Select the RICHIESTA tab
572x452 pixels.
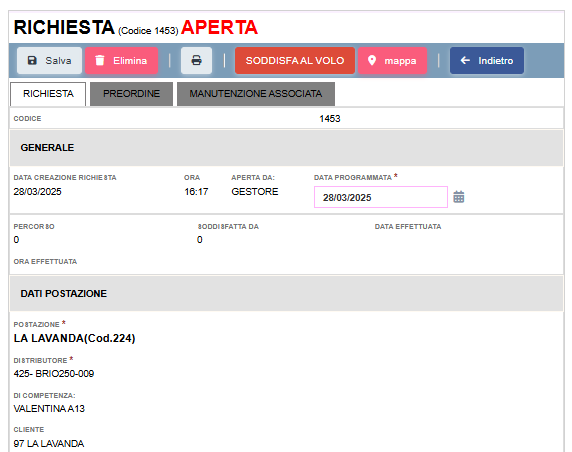tap(48, 94)
